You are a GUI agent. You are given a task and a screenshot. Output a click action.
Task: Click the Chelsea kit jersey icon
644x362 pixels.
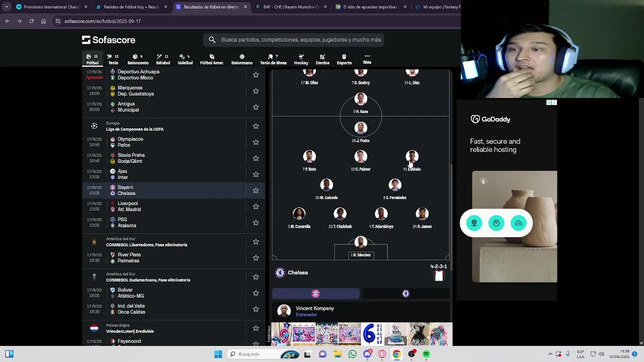pos(439,276)
